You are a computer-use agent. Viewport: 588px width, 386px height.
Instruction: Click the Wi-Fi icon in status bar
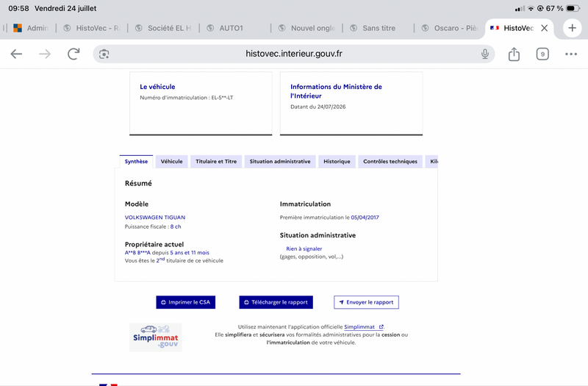[x=531, y=8]
